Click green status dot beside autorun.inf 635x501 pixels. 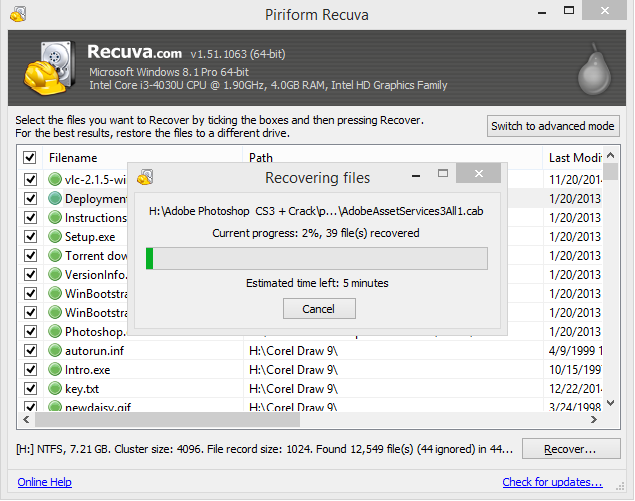pyautogui.click(x=55, y=350)
